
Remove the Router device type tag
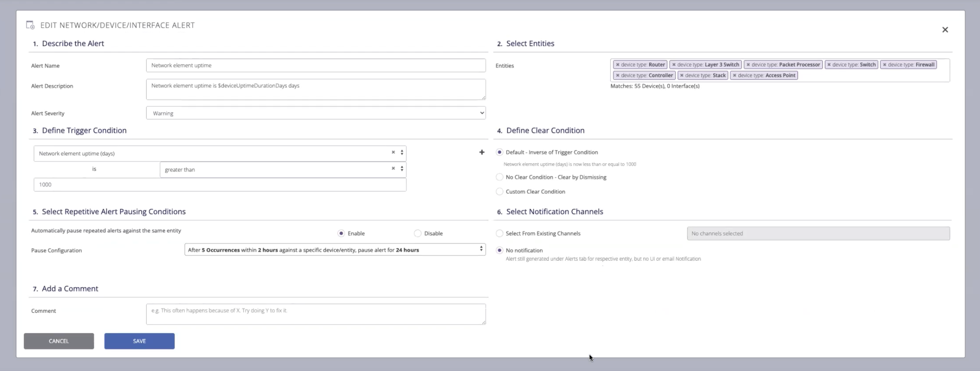tap(618, 65)
